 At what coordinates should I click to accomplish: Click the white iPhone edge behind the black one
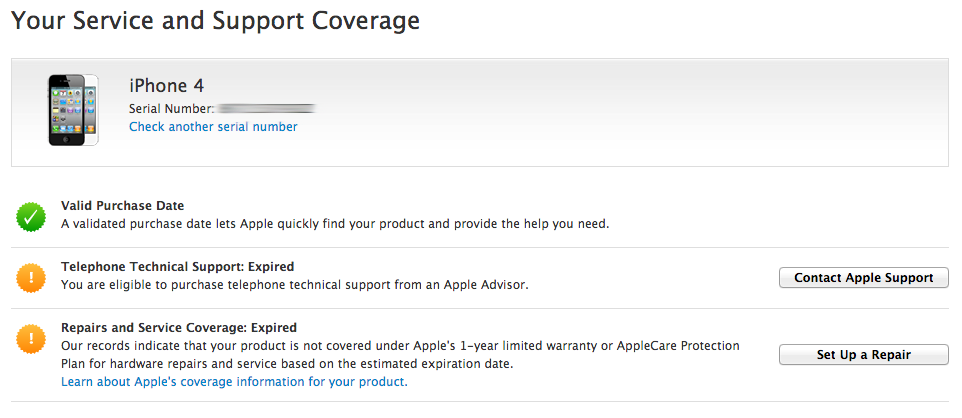pos(92,110)
